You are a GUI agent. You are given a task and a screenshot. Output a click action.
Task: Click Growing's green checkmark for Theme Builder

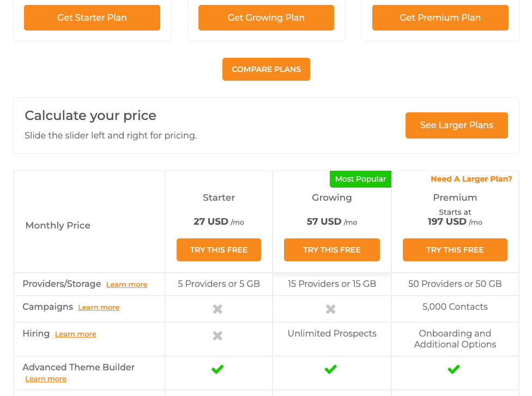tap(330, 370)
